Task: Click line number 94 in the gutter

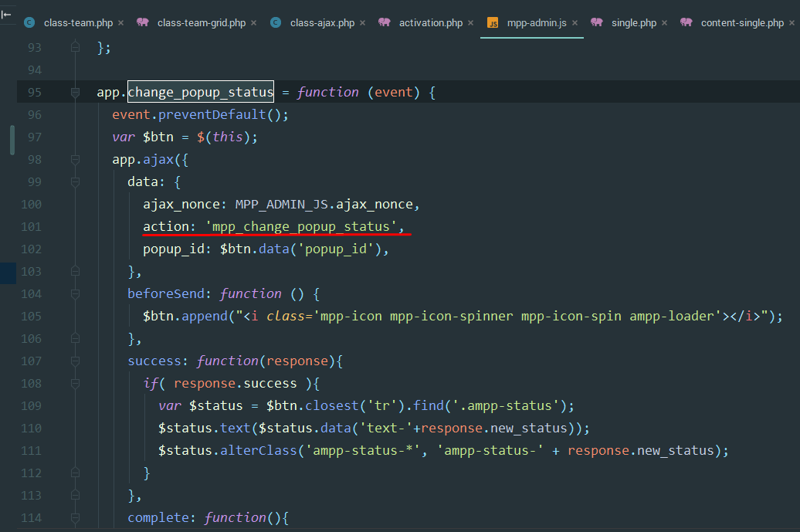Action: 35,70
